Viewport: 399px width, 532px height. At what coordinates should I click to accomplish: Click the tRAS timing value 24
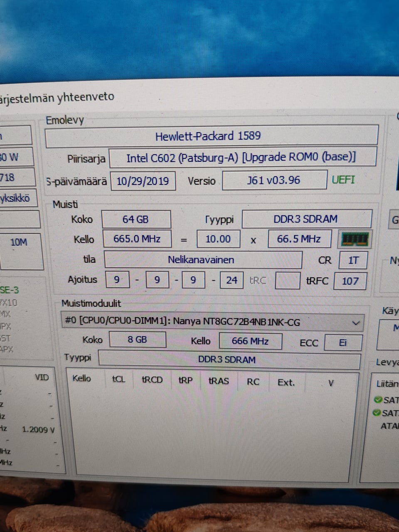[232, 280]
